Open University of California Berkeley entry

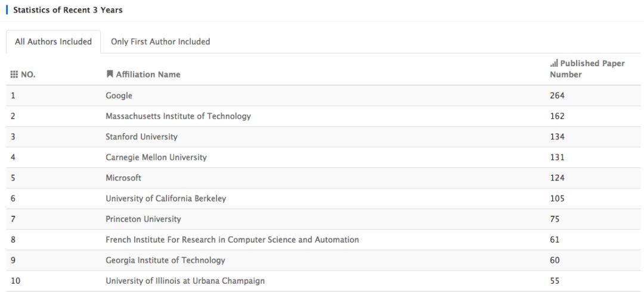(x=166, y=198)
